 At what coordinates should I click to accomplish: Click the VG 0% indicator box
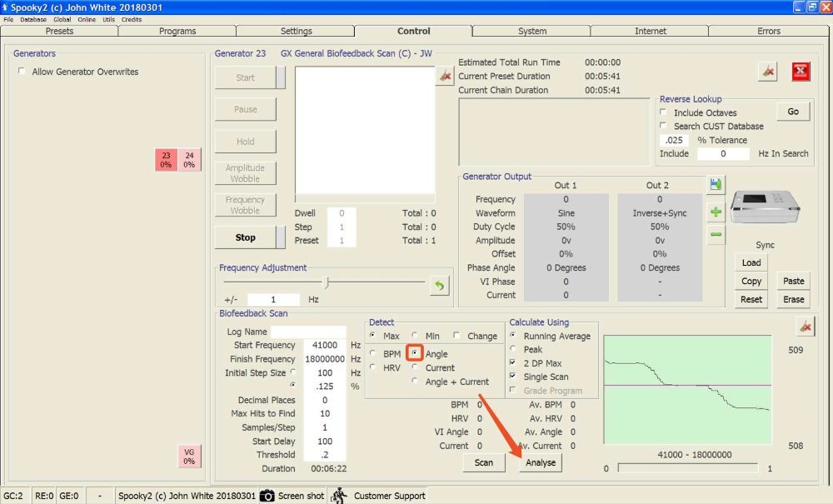point(189,457)
